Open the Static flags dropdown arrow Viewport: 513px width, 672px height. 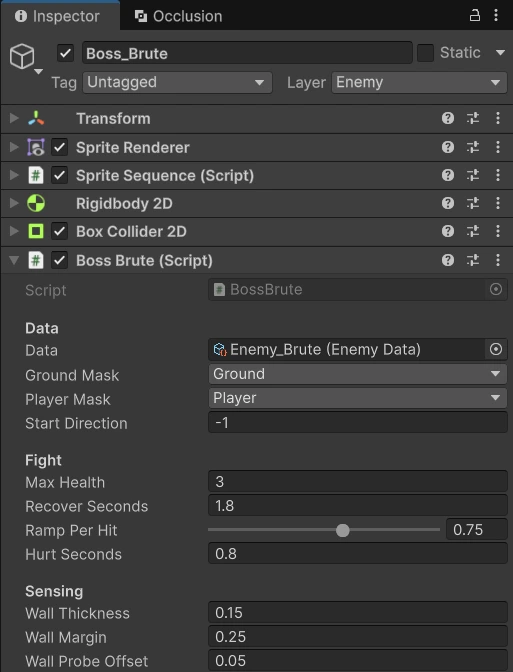[x=500, y=53]
